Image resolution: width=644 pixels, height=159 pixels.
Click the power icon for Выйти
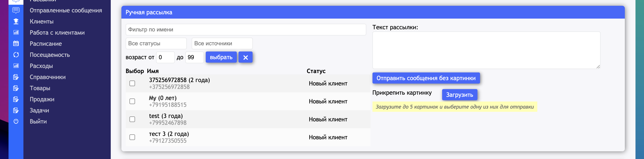16,121
